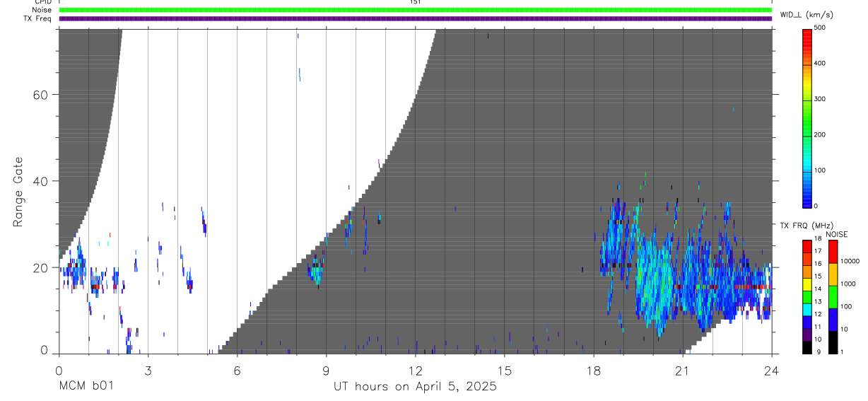Click the yellow swatch in the NOISE legend
Image resolution: width=868 pixels, height=401 pixels.
point(833,274)
